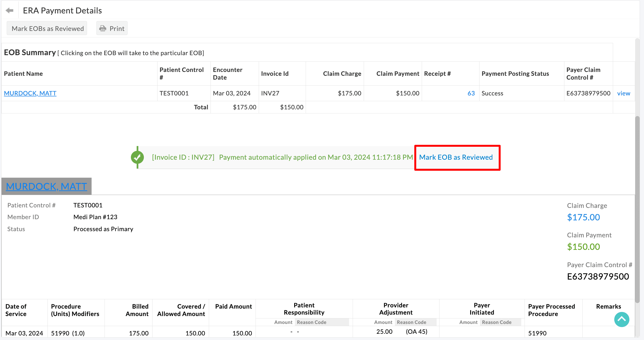Click procedure code 51990 in service row
644x340 pixels.
pos(60,333)
